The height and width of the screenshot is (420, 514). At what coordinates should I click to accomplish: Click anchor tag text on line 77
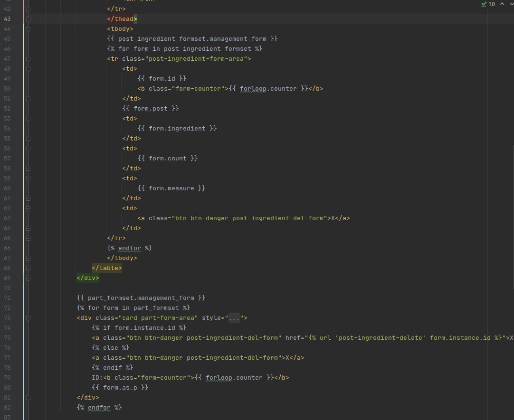(x=198, y=358)
